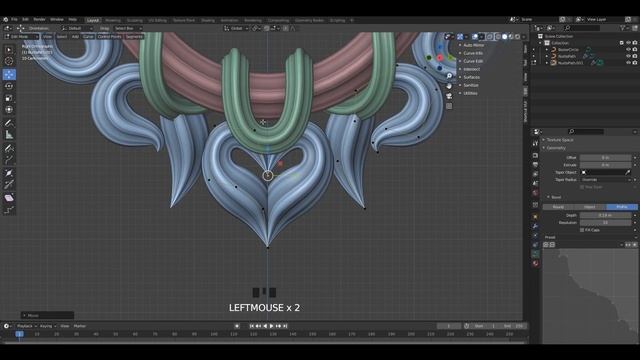640x360 pixels.
Task: Open the Edit menu
Action: point(25,20)
